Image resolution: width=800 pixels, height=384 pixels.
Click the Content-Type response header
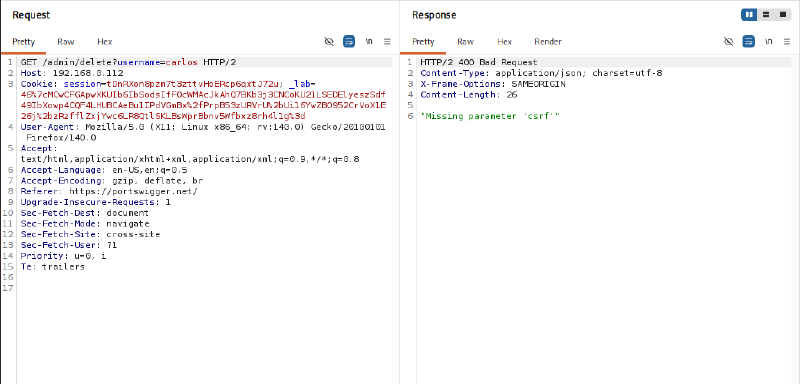541,73
